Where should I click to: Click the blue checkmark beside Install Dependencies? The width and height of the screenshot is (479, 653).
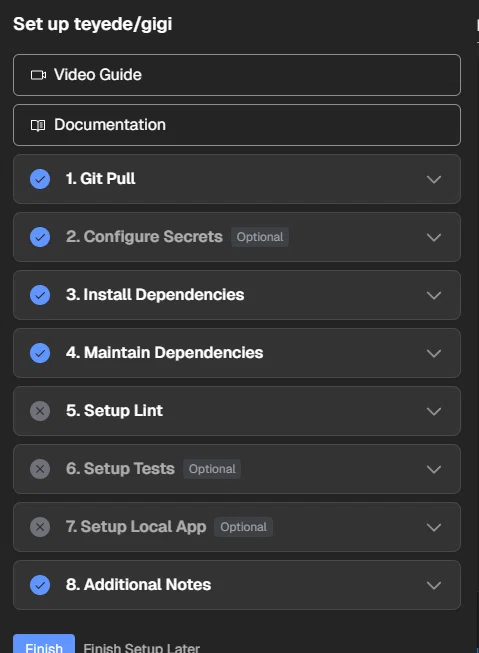[x=40, y=295]
